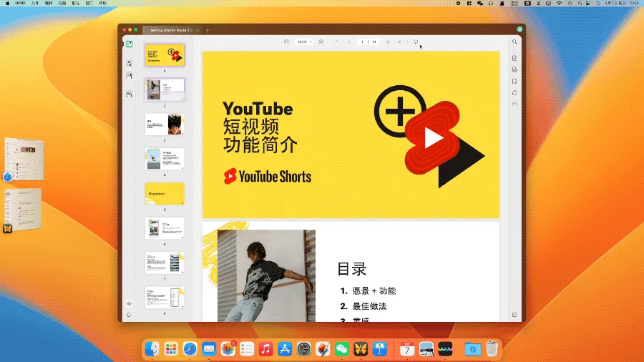Open Downloads folder in Dock
Image resolution: width=644 pixels, height=362 pixels.
(473, 349)
